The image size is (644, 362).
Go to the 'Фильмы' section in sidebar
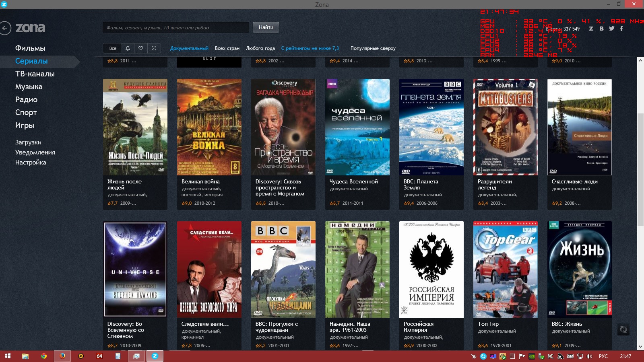30,48
